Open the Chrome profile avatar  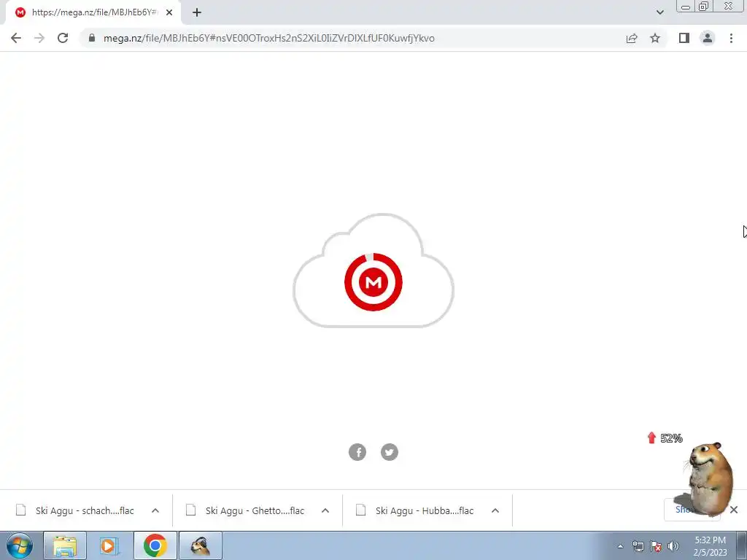click(x=708, y=38)
